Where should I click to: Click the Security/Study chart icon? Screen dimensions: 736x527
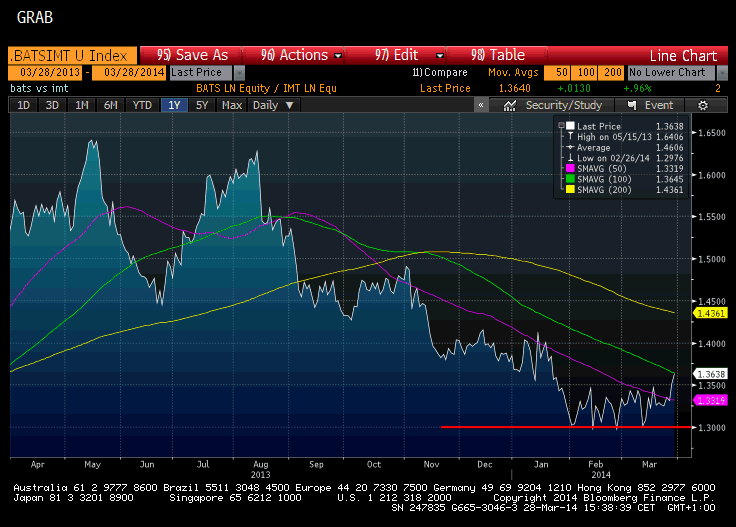point(509,105)
